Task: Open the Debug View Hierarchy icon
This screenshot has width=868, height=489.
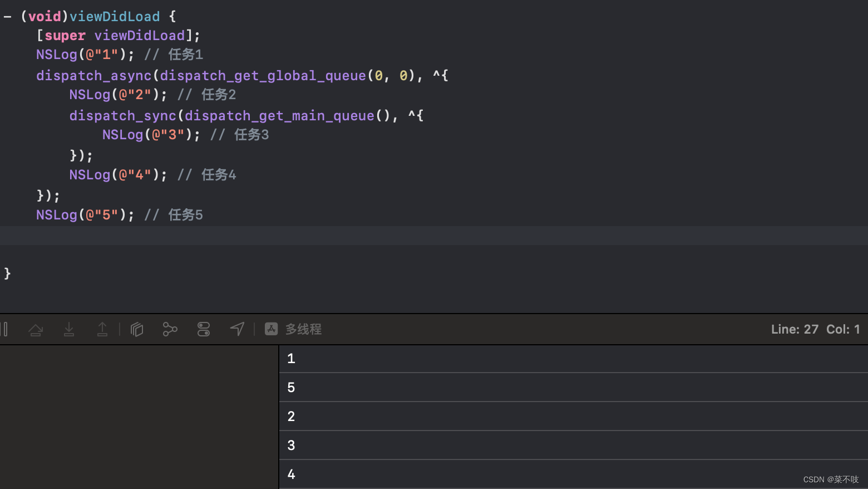Action: 137,329
